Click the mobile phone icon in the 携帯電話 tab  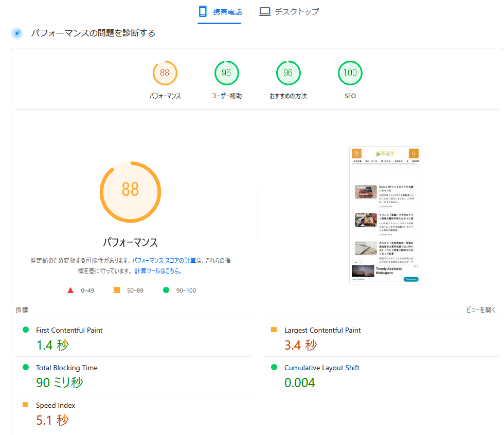tap(203, 11)
